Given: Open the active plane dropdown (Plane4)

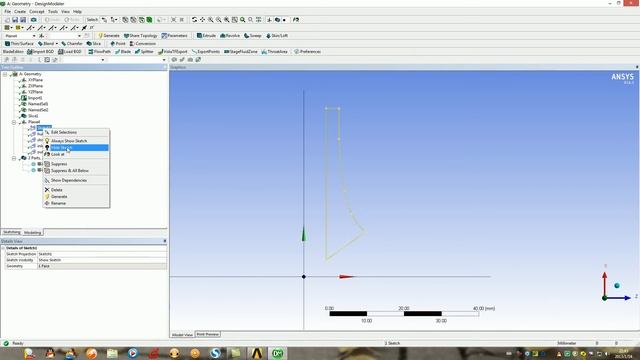Looking at the screenshot, I should click(x=20, y=36).
